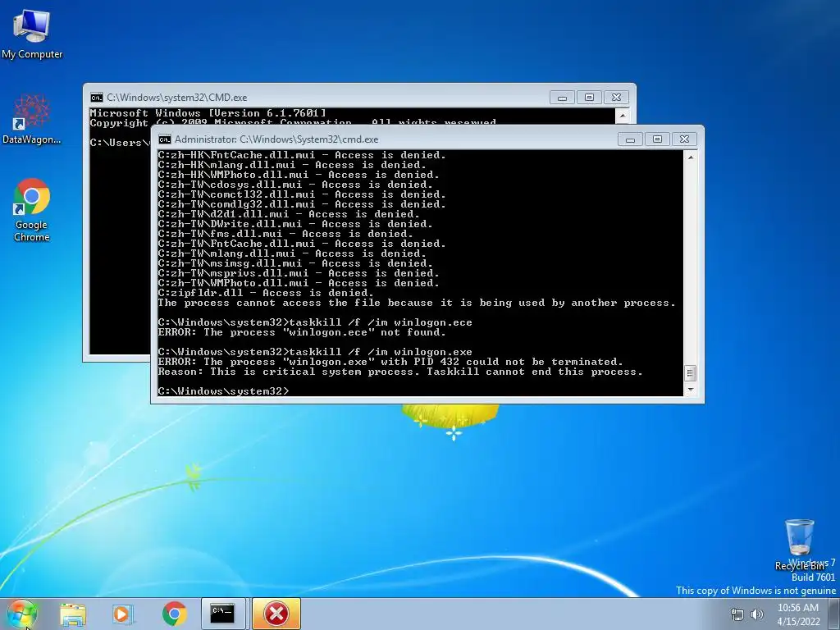Click the 'taskkill /f /im winlogon.ece' command line

click(x=315, y=322)
